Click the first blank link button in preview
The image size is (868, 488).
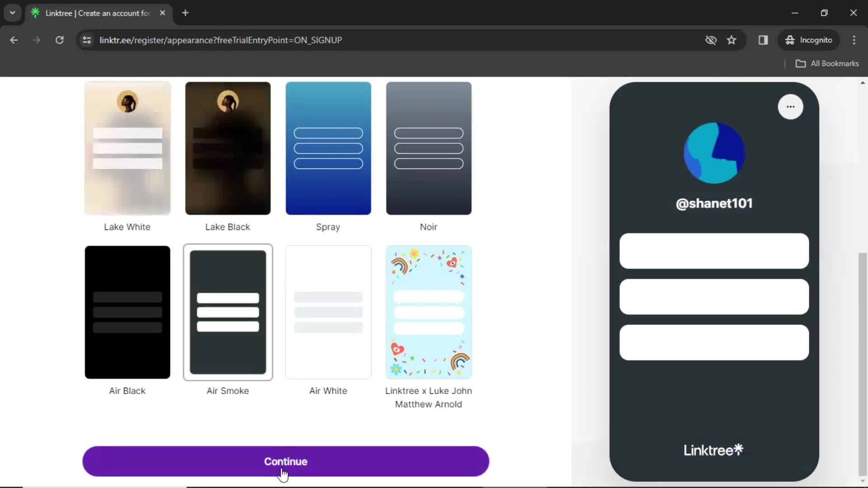[x=714, y=251]
